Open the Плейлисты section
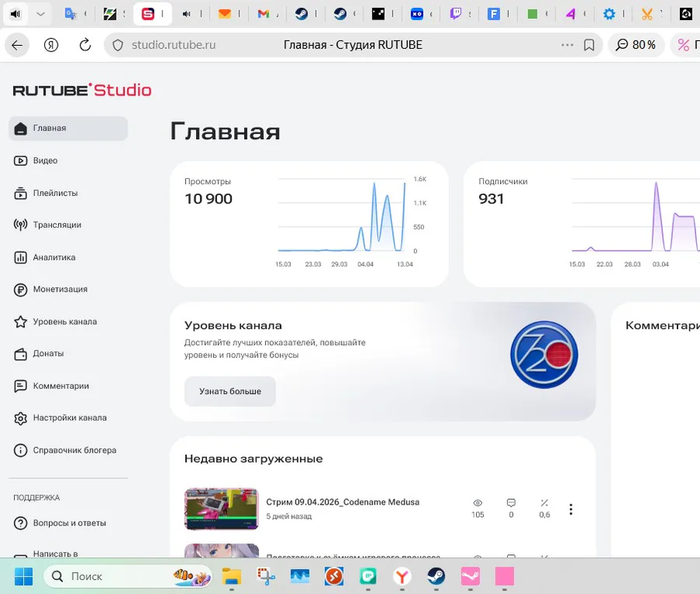The image size is (700, 594). pos(68,194)
